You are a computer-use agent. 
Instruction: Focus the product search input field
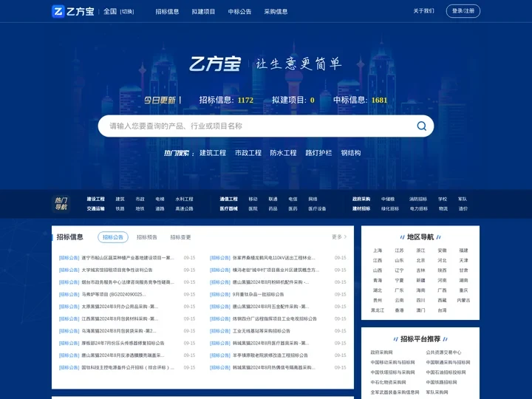tap(258, 126)
